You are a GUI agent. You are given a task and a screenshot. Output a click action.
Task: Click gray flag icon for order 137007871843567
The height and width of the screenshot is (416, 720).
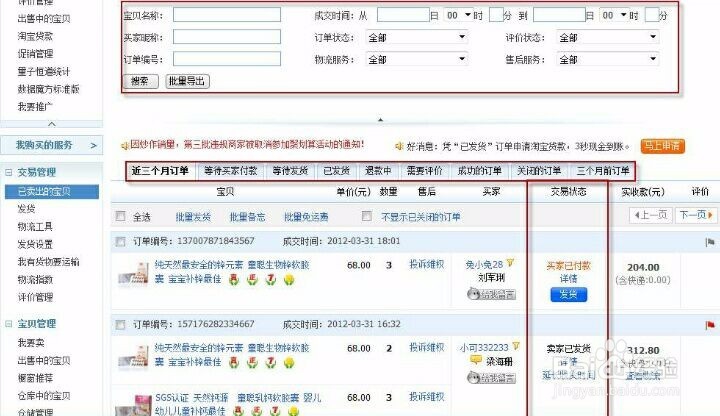tap(710, 242)
